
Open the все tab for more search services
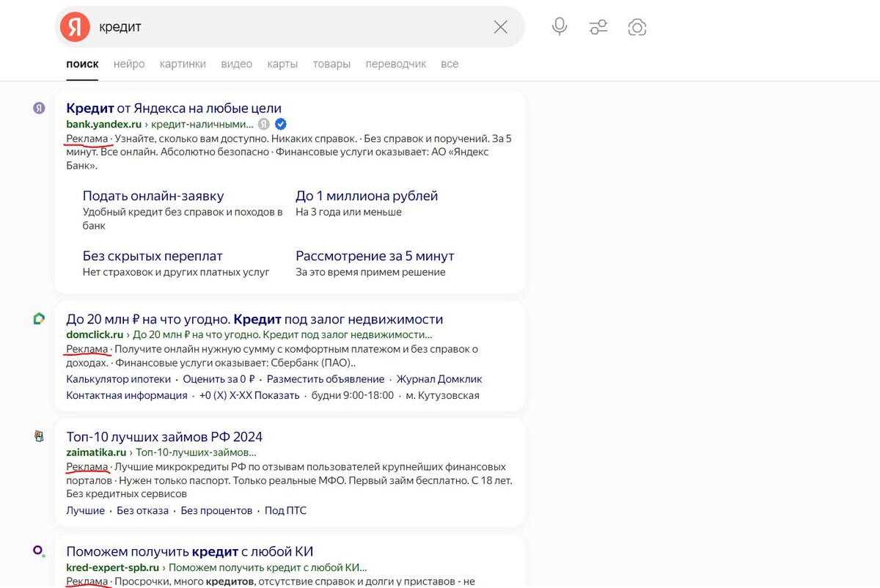(x=450, y=64)
